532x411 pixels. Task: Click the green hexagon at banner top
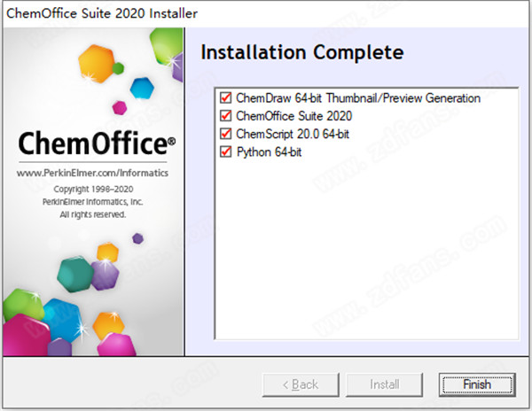[x=166, y=44]
